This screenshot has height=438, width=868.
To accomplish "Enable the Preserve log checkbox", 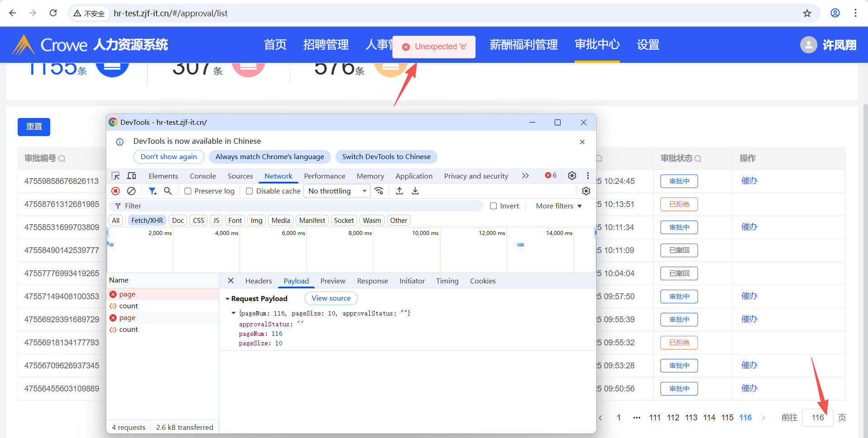I will click(188, 191).
